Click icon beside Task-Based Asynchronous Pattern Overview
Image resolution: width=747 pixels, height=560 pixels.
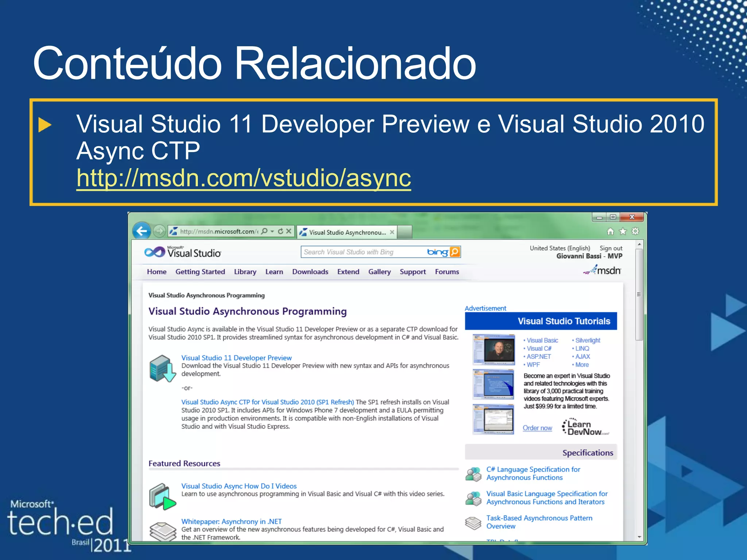pos(473,523)
